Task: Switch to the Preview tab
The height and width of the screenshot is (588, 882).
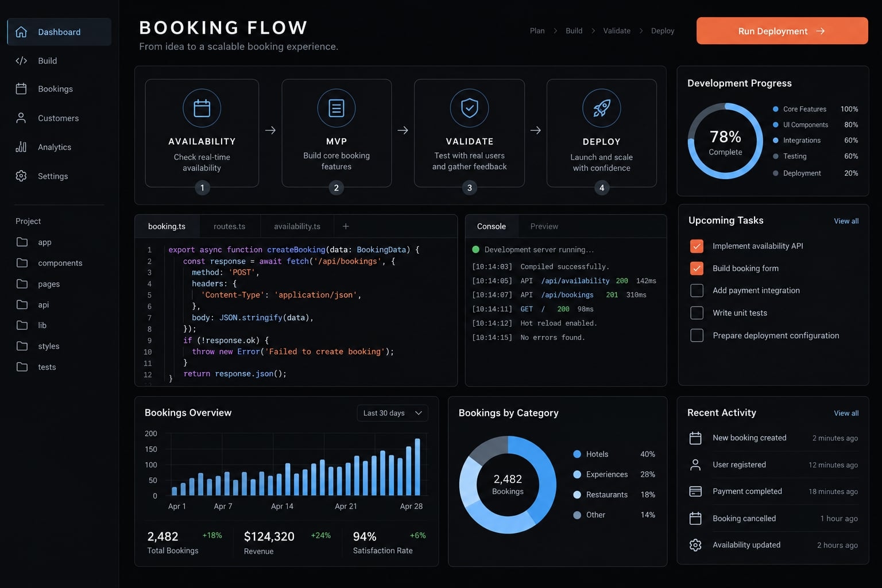Action: [x=544, y=226]
